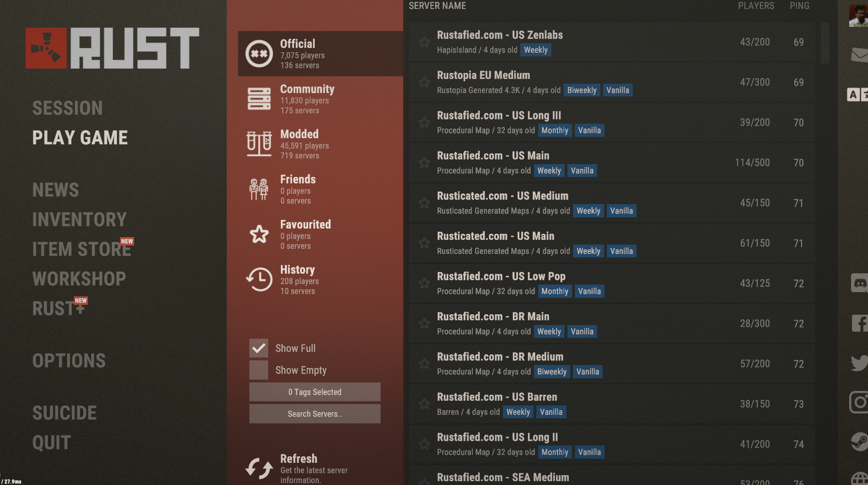Select the Rustafied.com - SEA Medium server
Image resolution: width=868 pixels, height=485 pixels.
(x=612, y=475)
